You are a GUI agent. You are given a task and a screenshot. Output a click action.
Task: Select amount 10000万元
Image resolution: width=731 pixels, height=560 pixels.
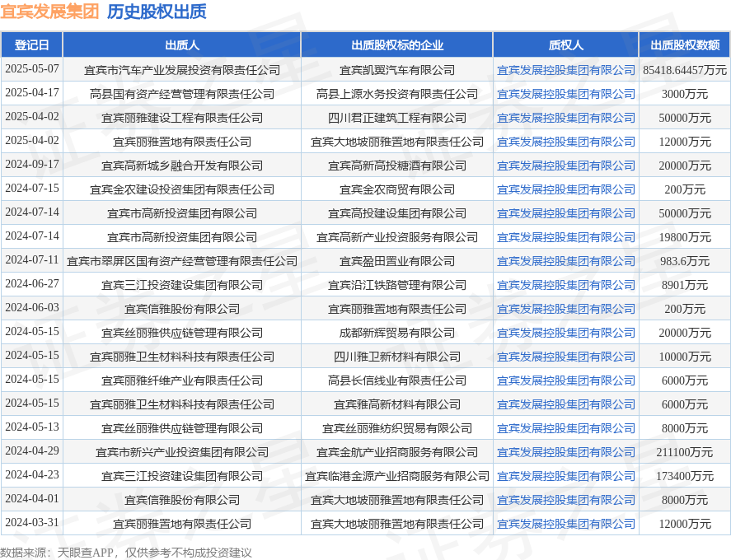[685, 357]
